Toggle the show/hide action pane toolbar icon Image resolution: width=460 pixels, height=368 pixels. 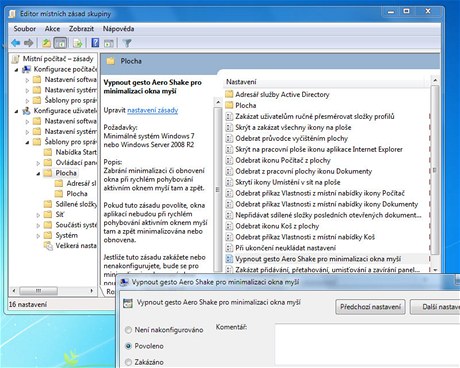click(x=109, y=43)
